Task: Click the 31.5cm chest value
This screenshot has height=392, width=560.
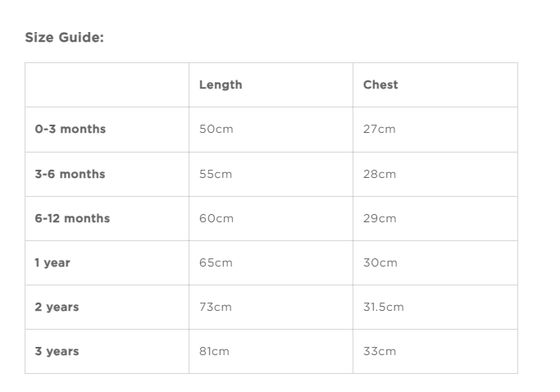Action: click(384, 307)
